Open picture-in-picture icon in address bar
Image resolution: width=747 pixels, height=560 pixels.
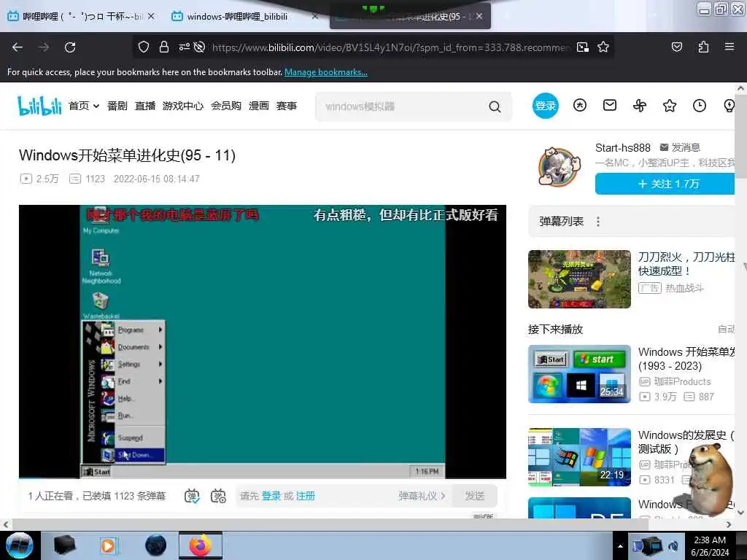[583, 47]
